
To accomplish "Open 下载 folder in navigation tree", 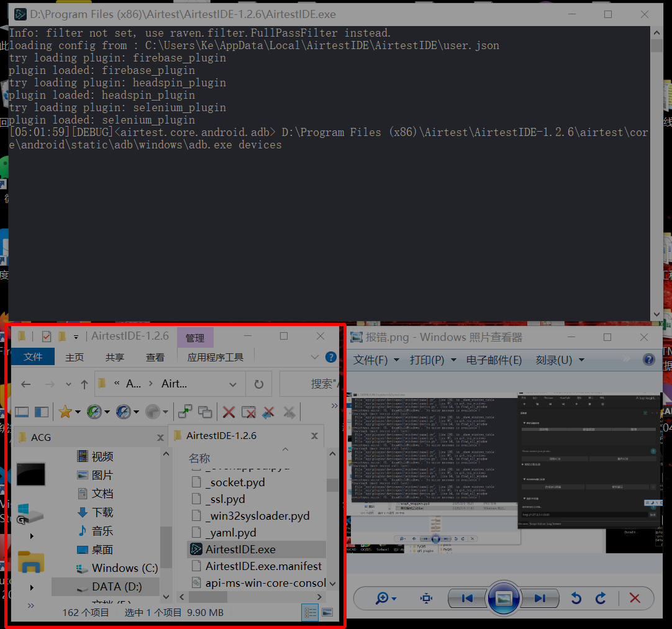I will (x=95, y=512).
